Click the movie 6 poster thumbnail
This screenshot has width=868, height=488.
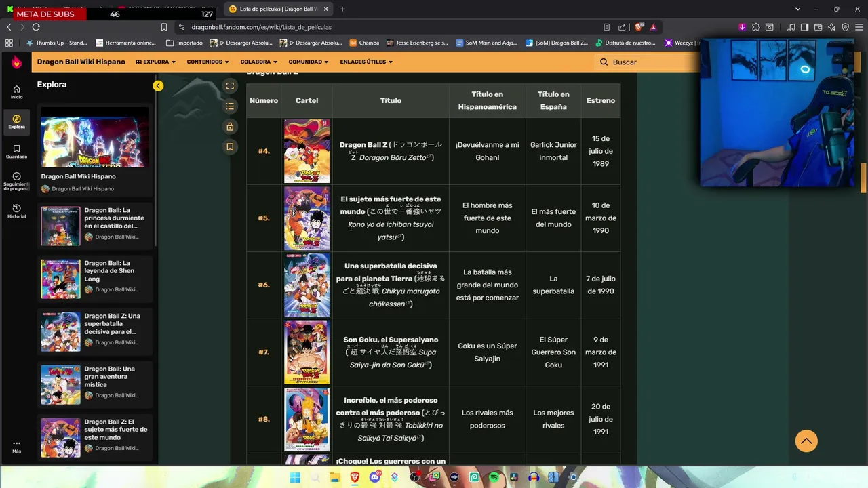pyautogui.click(x=307, y=285)
